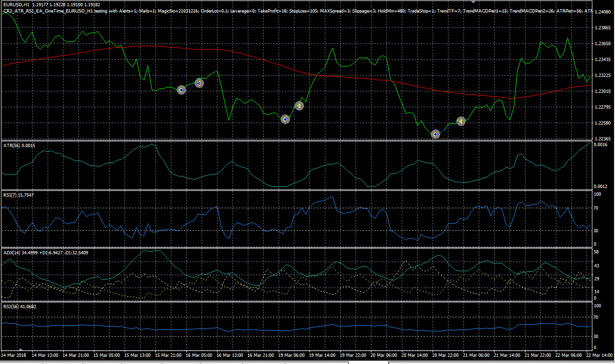This screenshot has height=364, width=615.
Task: Click the small triangle marker above 14 Mar 2018
Action: (x=20, y=349)
